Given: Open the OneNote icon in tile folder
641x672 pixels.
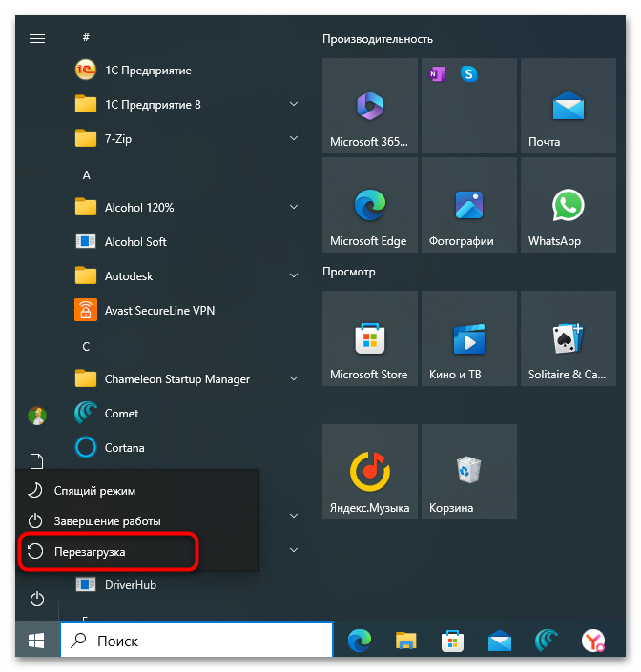Looking at the screenshot, I should point(437,74).
